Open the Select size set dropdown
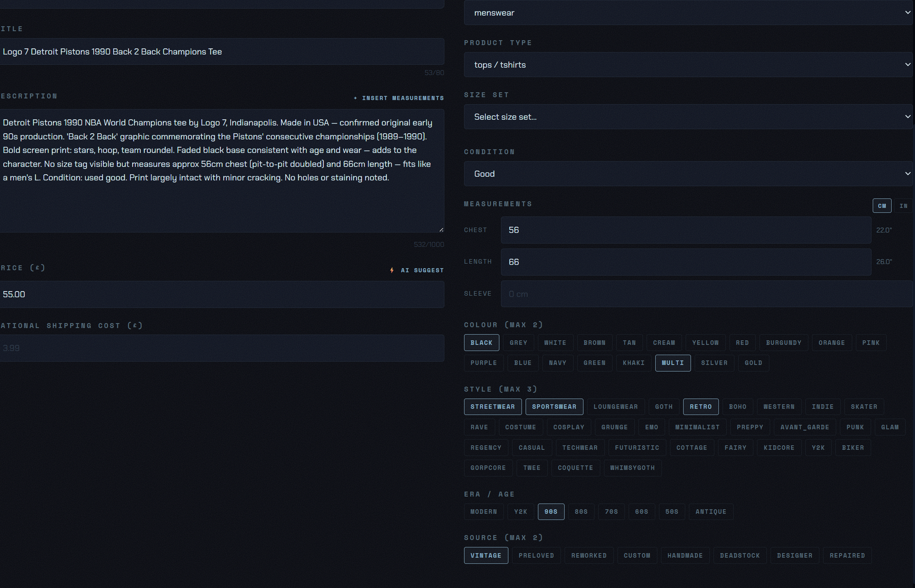This screenshot has width=915, height=588. (688, 117)
